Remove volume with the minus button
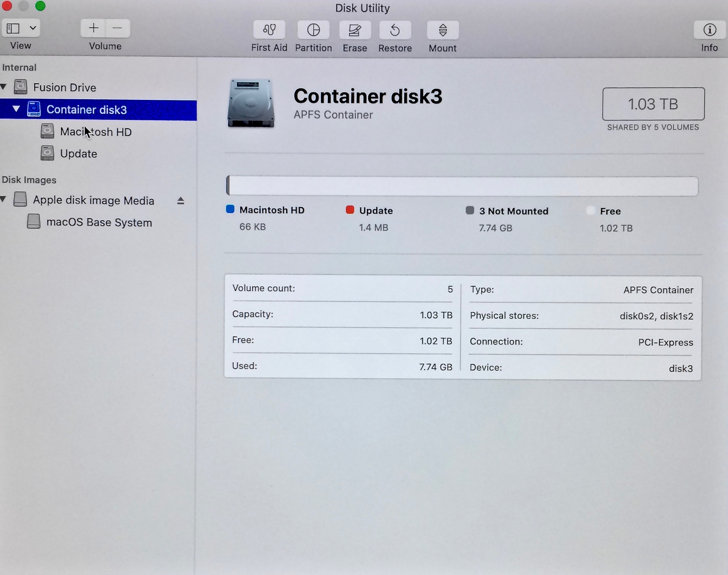The height and width of the screenshot is (575, 728). pyautogui.click(x=118, y=28)
